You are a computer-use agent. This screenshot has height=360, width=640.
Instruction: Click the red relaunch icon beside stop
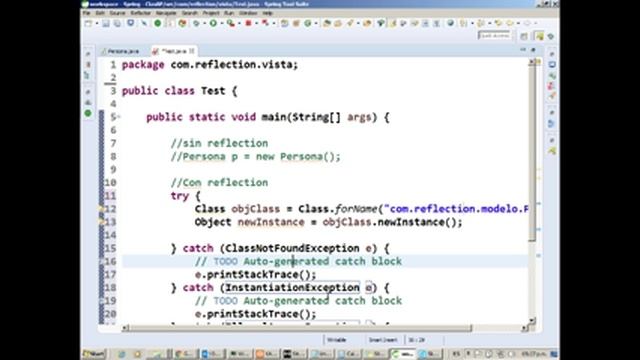tap(265, 23)
